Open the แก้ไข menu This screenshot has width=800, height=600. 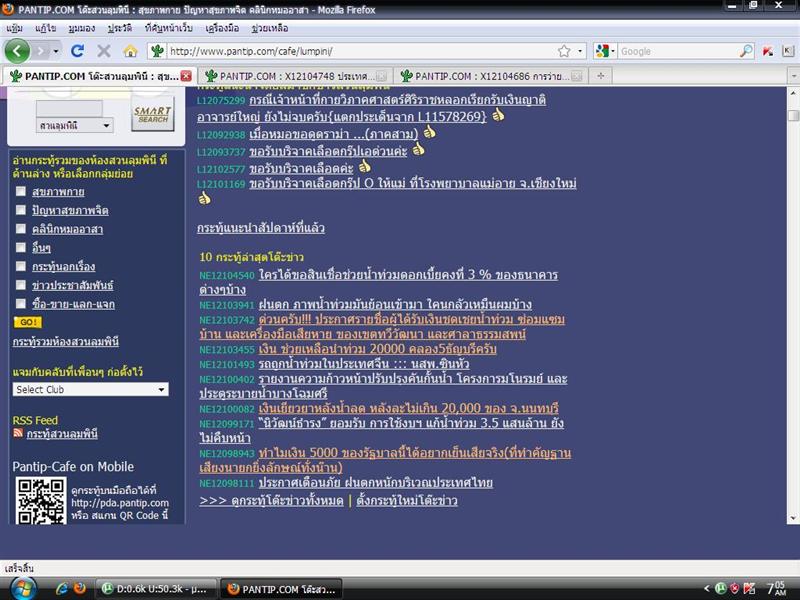click(45, 28)
